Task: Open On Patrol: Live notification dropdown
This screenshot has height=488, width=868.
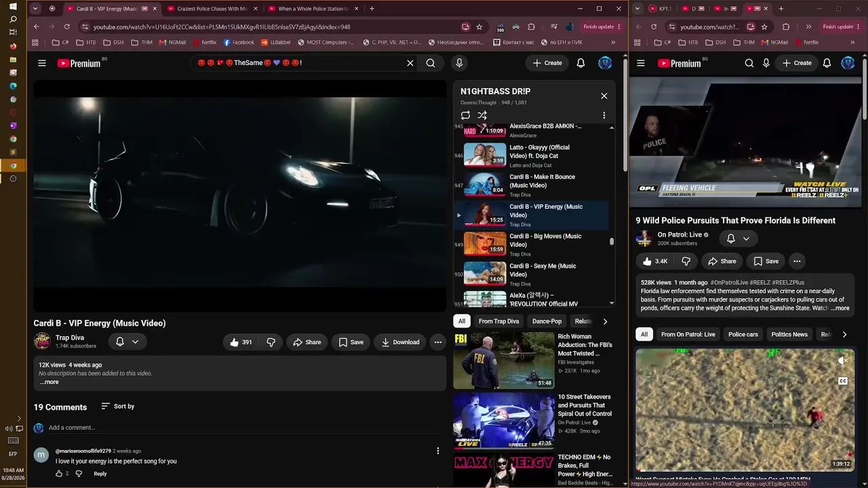Action: point(738,239)
